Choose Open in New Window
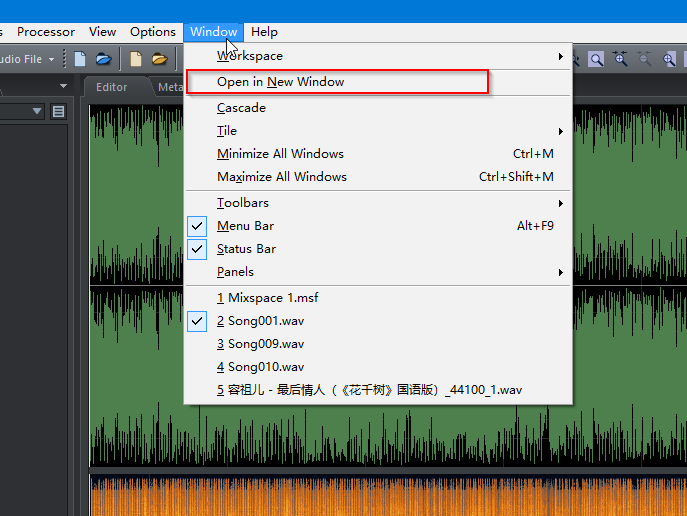The width and height of the screenshot is (687, 516). pos(280,82)
